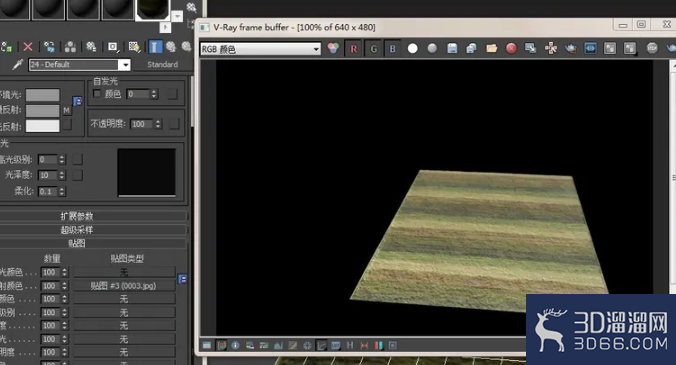Click the opacity map button
This screenshot has width=676, height=365.
click(174, 124)
